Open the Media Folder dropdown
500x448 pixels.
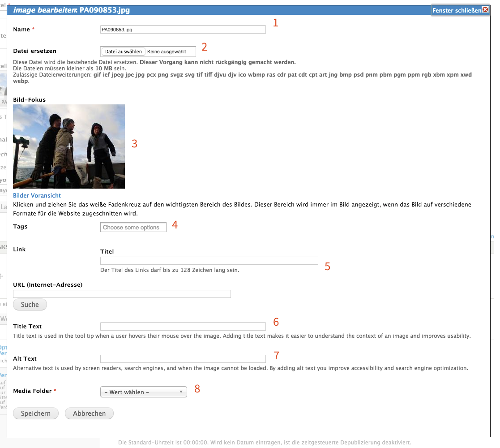[143, 392]
